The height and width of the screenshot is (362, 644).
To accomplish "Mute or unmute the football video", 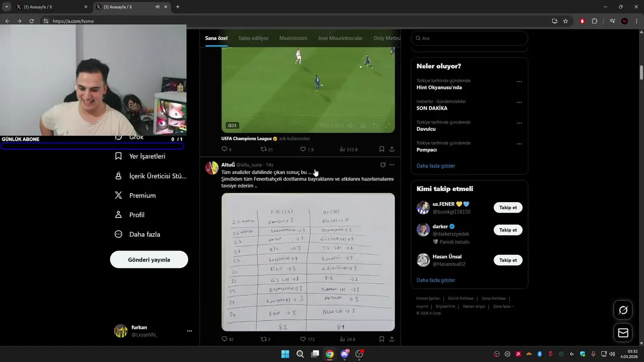I will pos(351,126).
